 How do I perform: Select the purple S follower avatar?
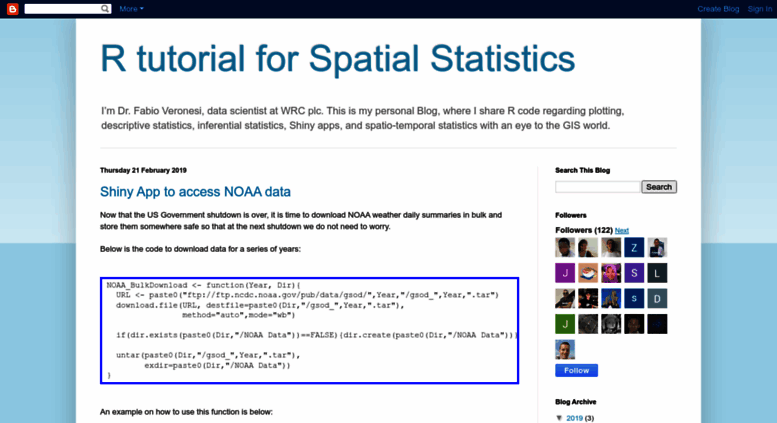click(634, 273)
